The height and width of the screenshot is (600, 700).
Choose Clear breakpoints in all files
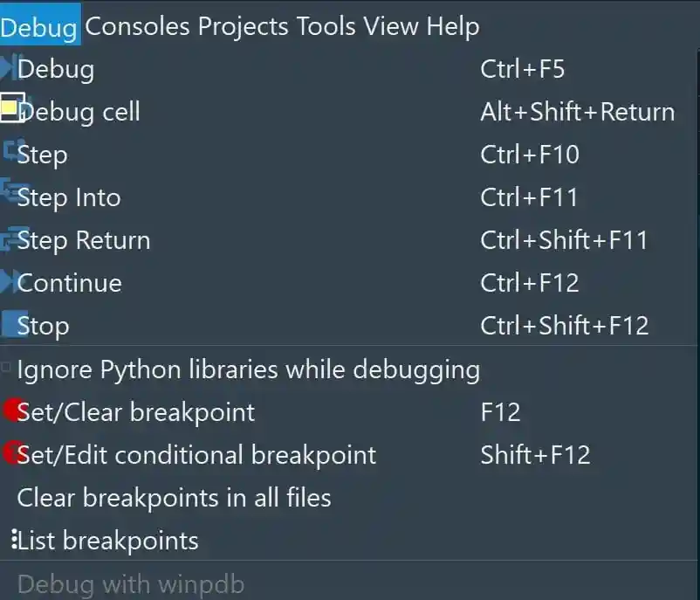[174, 498]
